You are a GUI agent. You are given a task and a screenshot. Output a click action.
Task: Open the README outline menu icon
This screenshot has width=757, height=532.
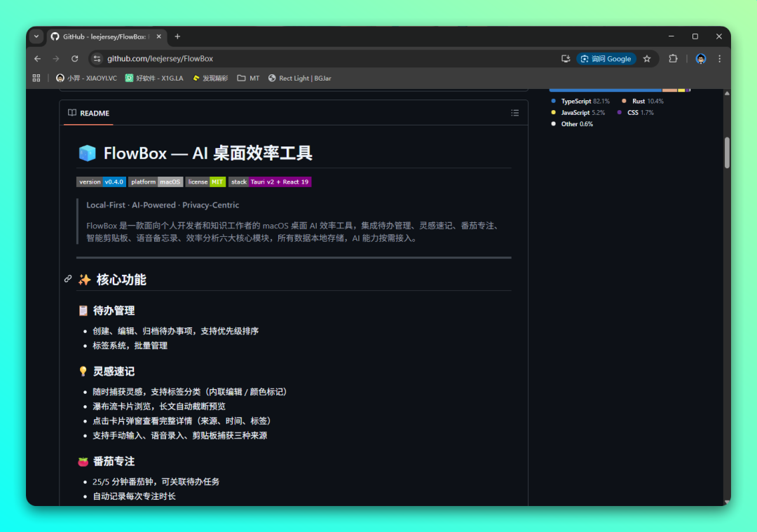point(515,113)
